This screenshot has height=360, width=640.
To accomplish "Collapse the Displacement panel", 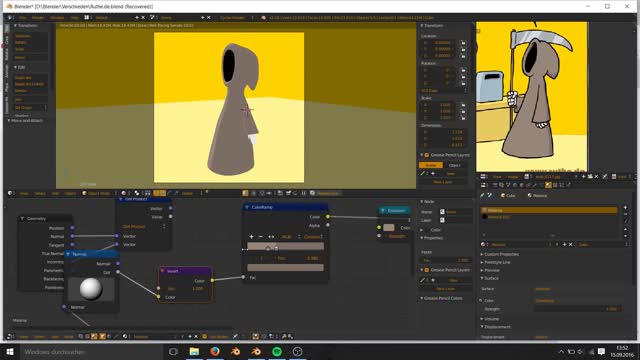I will point(497,327).
